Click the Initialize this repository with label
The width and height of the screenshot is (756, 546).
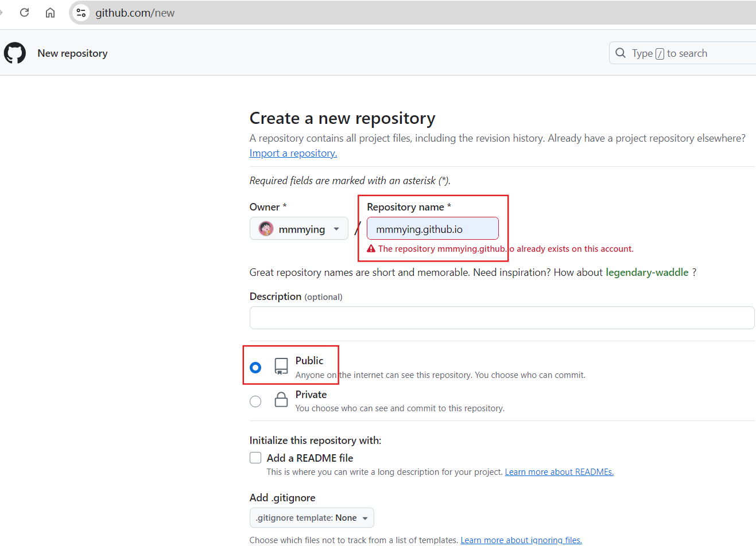click(x=315, y=440)
